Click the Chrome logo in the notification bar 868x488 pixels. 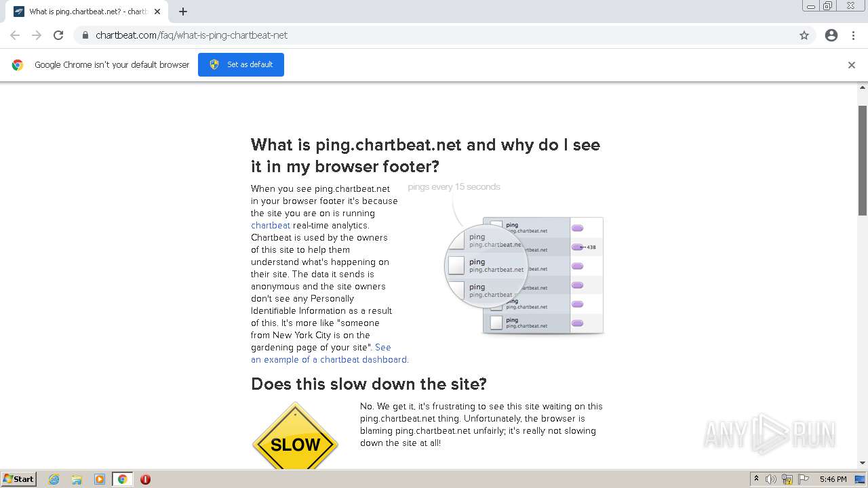(18, 65)
